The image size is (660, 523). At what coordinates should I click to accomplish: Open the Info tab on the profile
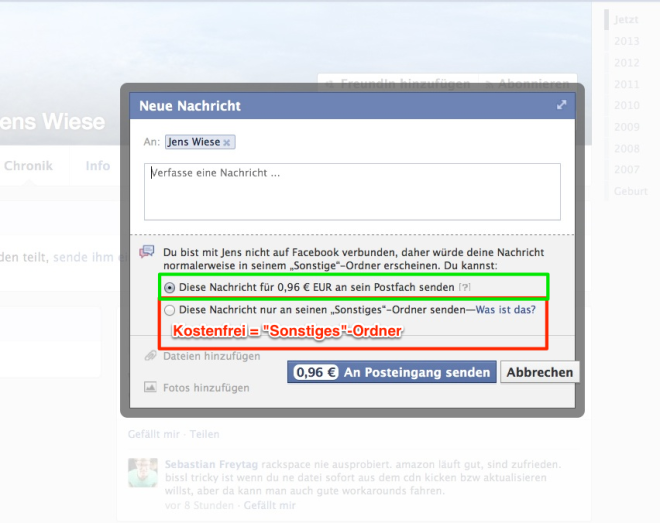98,166
